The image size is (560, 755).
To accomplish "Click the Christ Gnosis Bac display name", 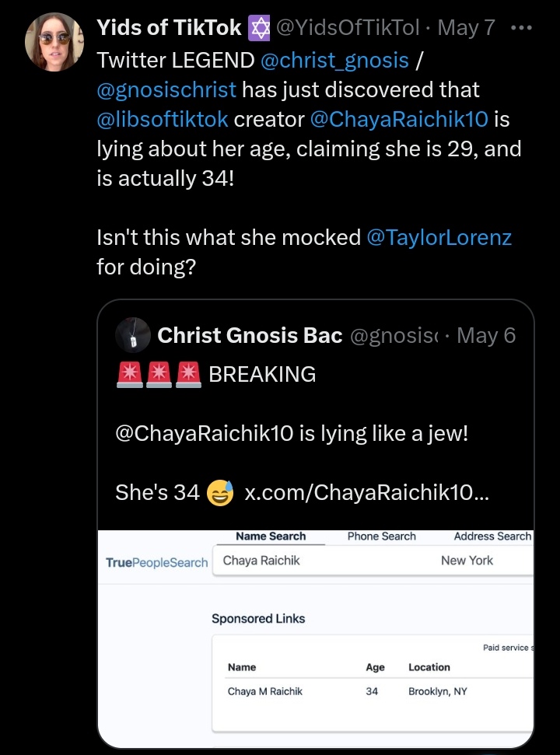I will tap(250, 336).
